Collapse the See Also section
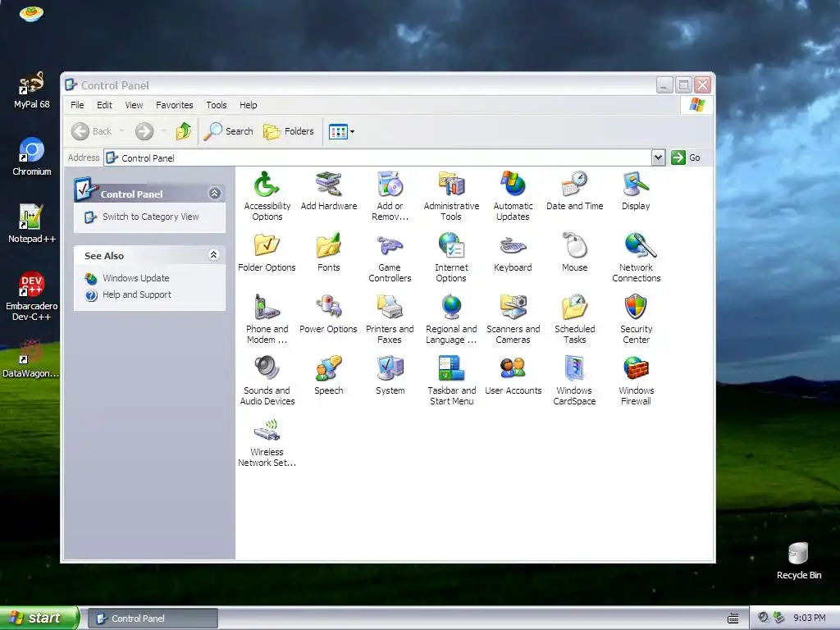Image resolution: width=840 pixels, height=630 pixels. pyautogui.click(x=214, y=255)
